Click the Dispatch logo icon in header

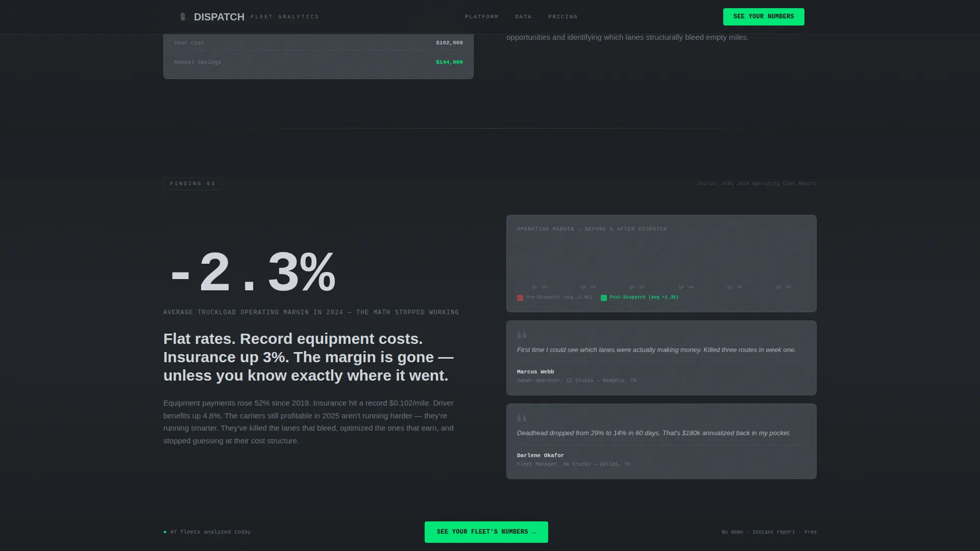(x=183, y=17)
